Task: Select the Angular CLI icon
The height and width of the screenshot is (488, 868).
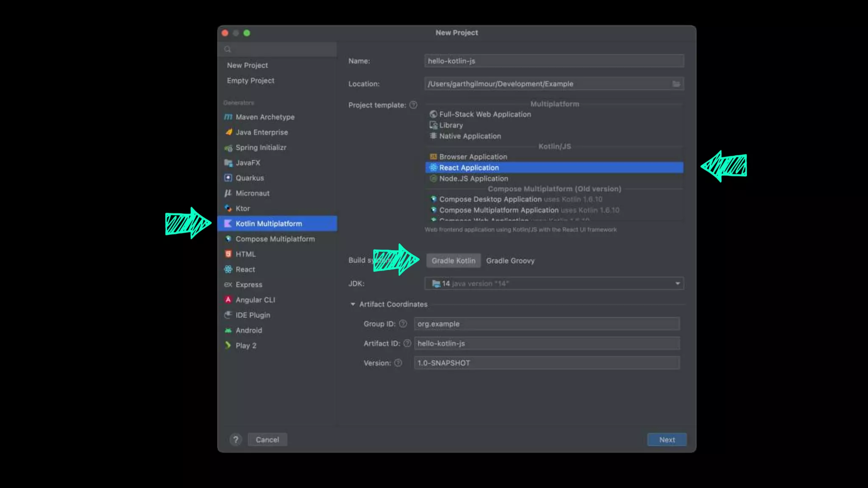Action: click(228, 300)
